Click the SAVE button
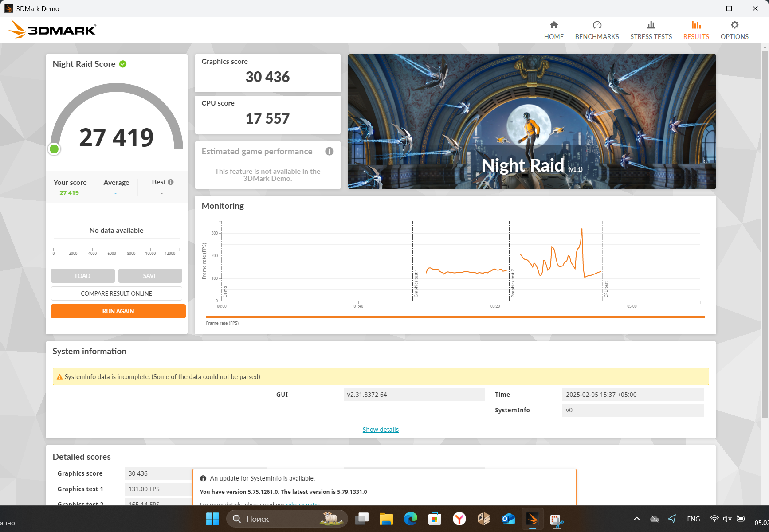 tap(150, 276)
